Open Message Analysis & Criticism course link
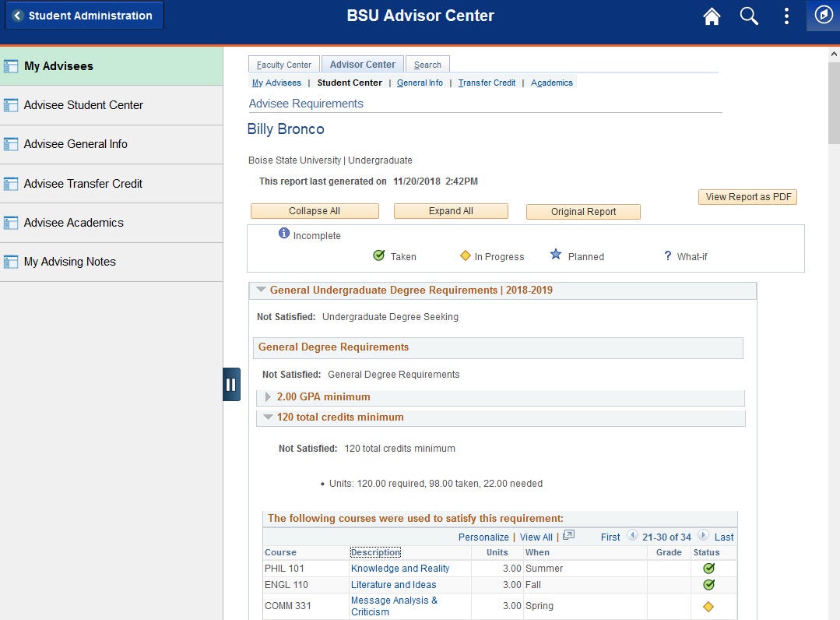 tap(394, 606)
